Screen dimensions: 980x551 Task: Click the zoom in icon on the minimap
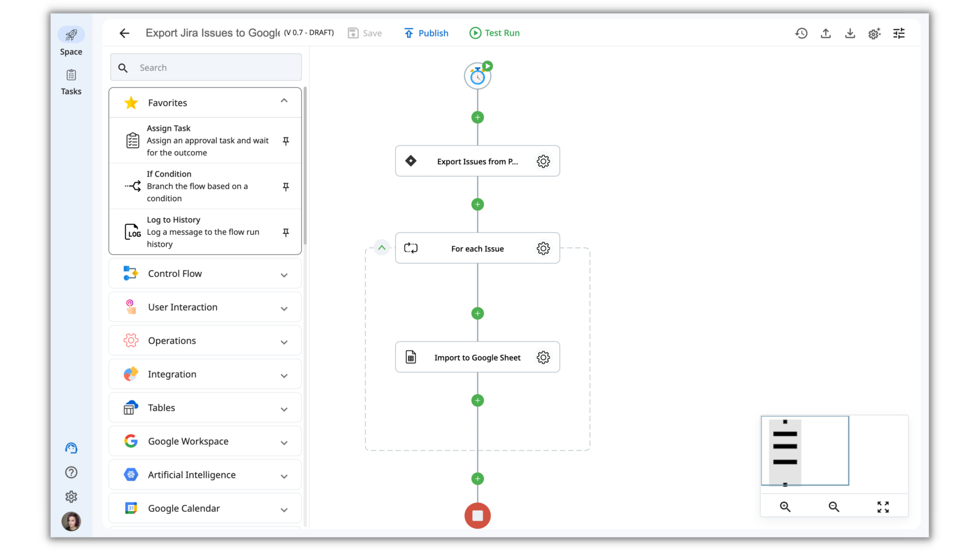pos(784,506)
